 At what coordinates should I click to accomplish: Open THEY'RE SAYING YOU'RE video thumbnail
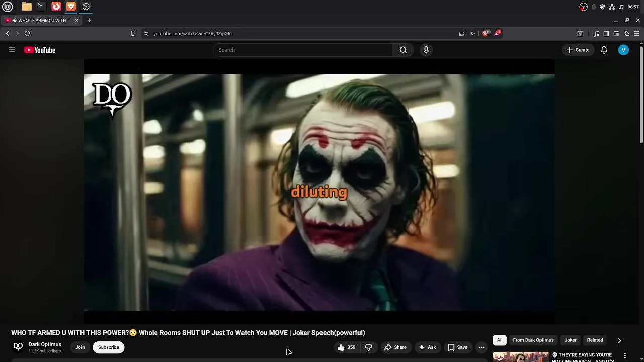point(520,356)
